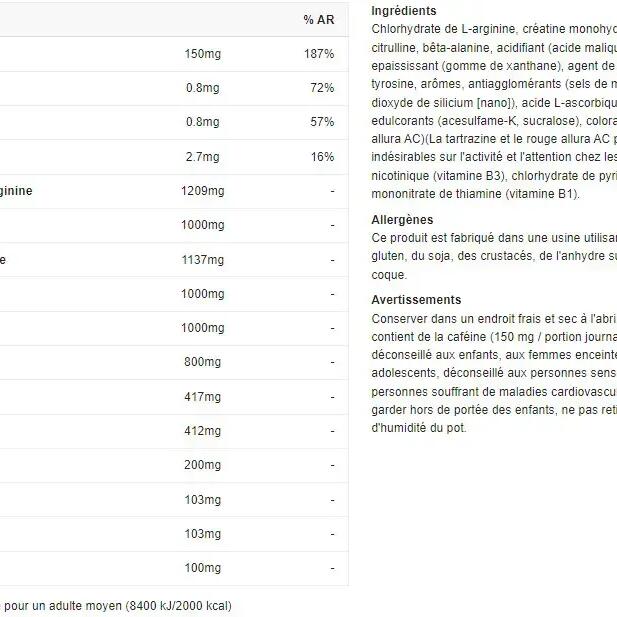This screenshot has width=617, height=617.
Task: Click the "Avertissements" section heading
Action: coord(416,300)
